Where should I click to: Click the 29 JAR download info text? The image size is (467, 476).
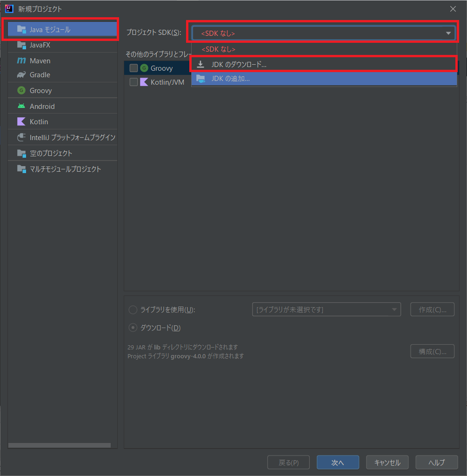coord(183,347)
